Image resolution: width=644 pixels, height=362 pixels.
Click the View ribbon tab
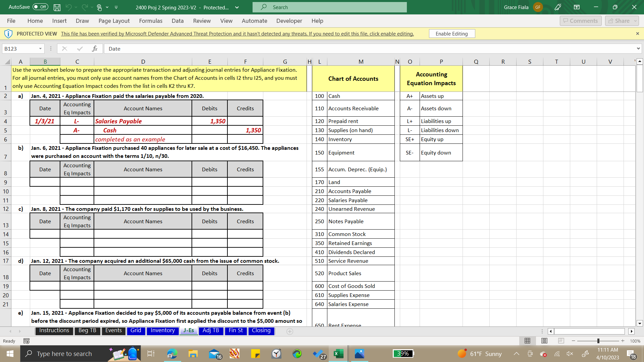(x=226, y=21)
